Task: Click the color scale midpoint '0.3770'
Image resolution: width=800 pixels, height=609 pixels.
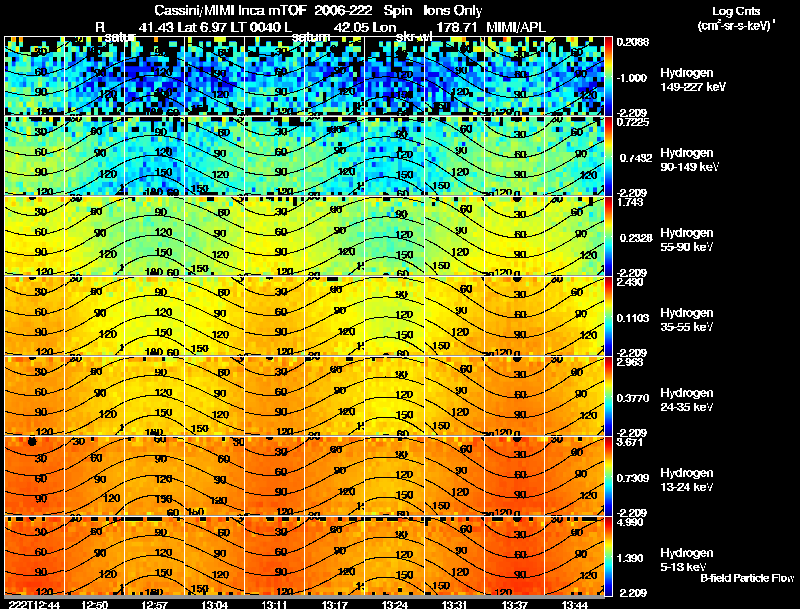Action: coord(633,398)
